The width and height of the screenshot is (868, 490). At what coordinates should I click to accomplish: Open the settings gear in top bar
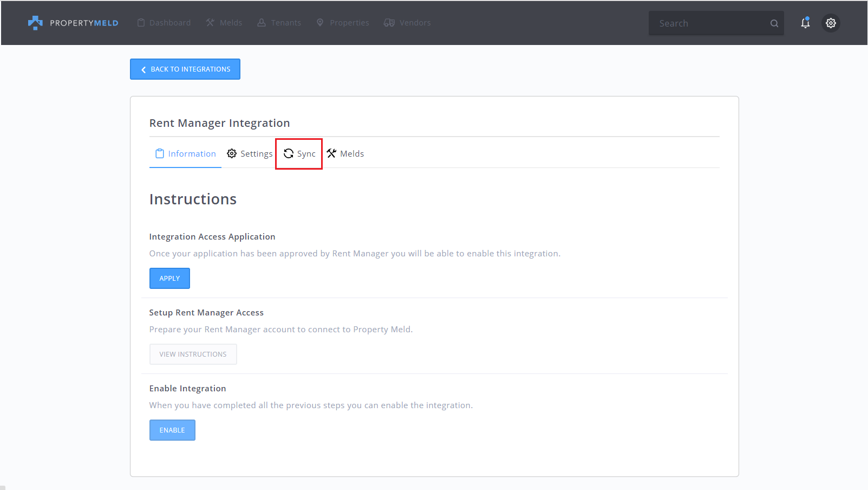tap(831, 23)
